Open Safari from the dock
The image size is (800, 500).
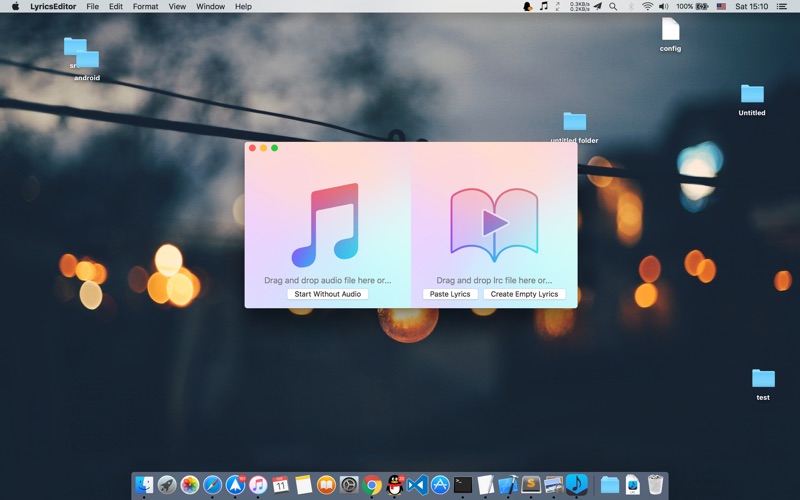pyautogui.click(x=213, y=485)
